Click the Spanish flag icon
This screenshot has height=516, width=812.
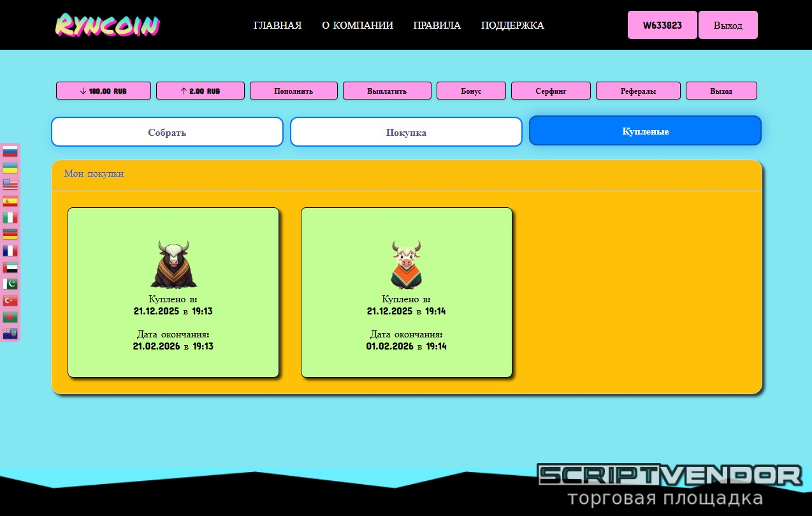click(x=10, y=202)
